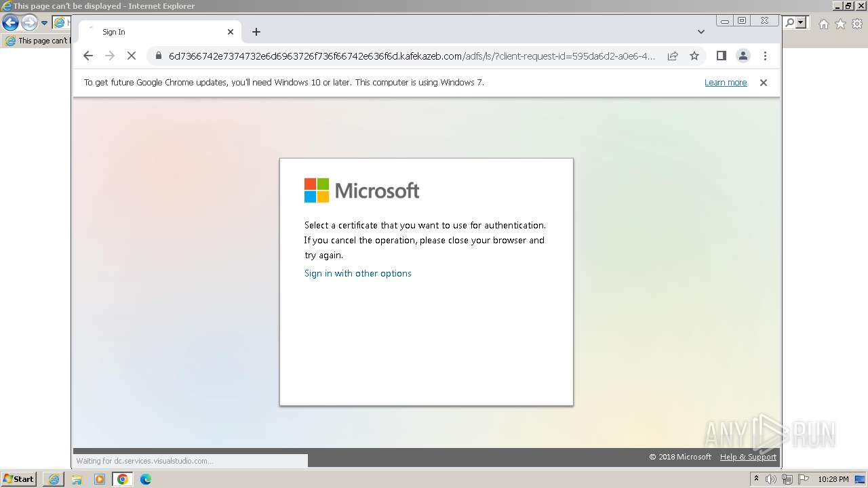The image size is (868, 488).
Task: Expand the Chrome tab search chevron
Action: (x=701, y=32)
